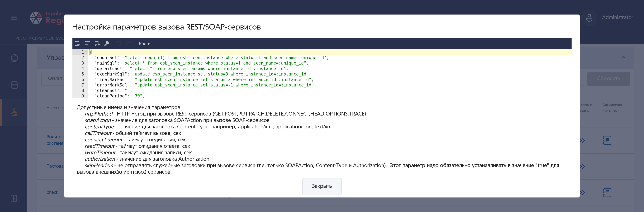Select РЕЕСТР СЕРВИСОВ SVC menu item
The height and width of the screenshot is (212, 644).
(40, 38)
